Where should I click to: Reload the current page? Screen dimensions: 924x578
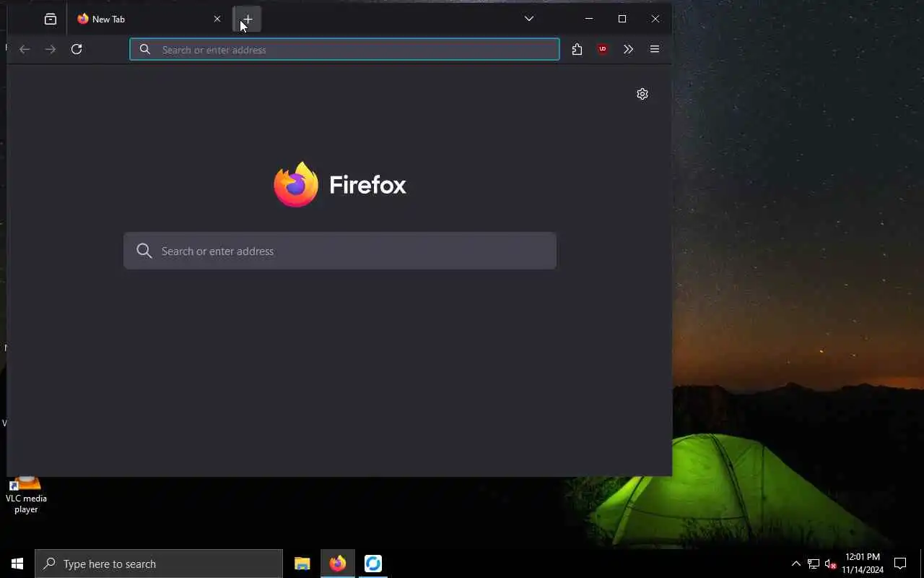pyautogui.click(x=77, y=49)
